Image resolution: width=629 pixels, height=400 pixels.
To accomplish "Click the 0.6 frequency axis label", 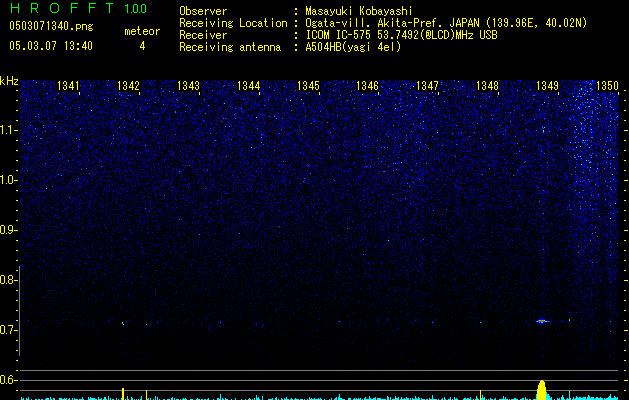I will [x=8, y=380].
